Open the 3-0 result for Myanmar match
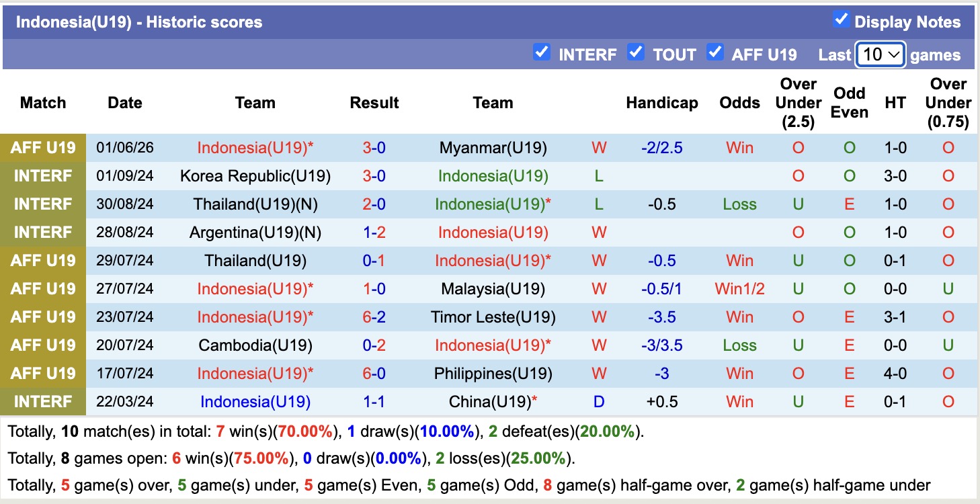Viewport: 980px width, 504px height. click(374, 148)
